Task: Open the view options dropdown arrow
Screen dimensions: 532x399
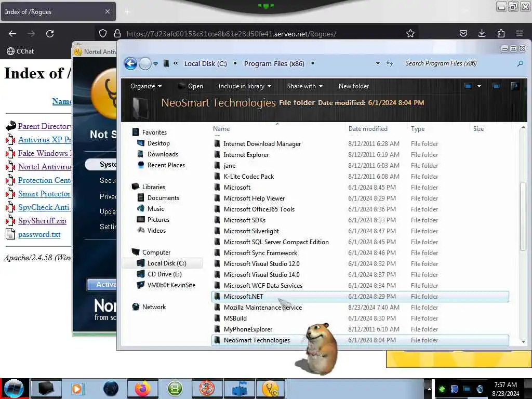Action: pos(479,86)
